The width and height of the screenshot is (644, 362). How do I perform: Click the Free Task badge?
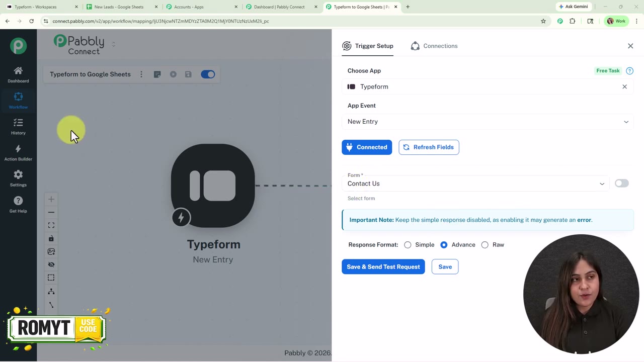[x=608, y=71]
